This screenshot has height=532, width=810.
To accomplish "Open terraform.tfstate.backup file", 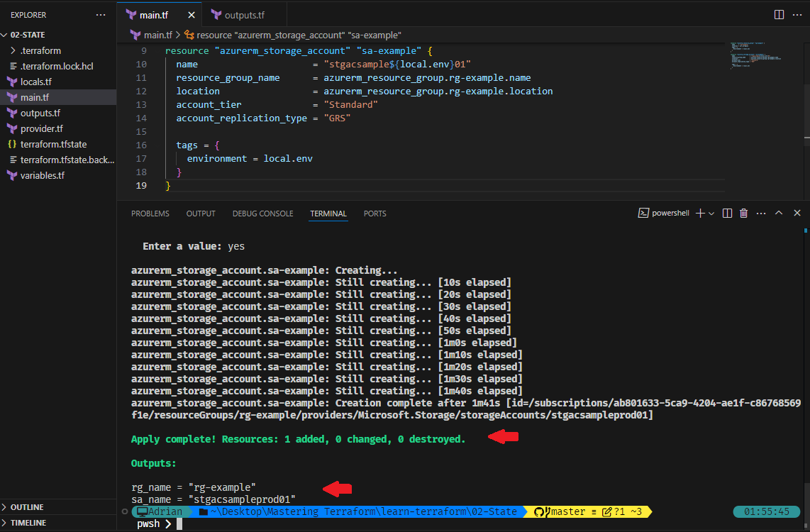I will 58,160.
